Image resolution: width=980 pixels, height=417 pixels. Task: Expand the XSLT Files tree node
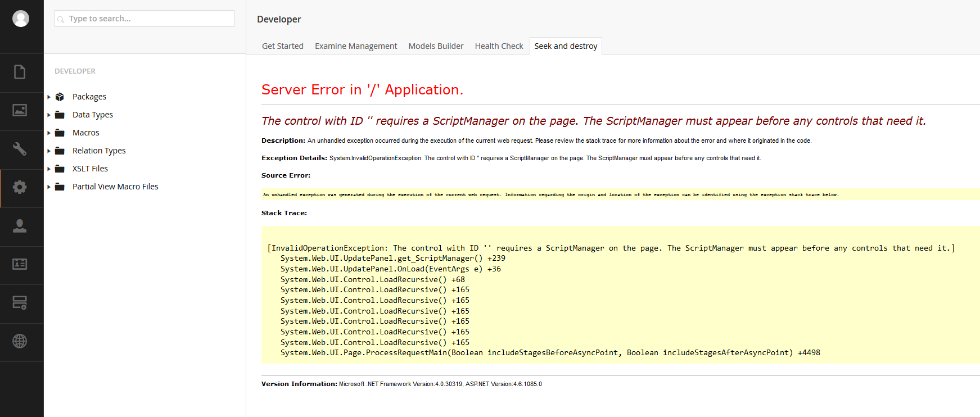point(49,169)
